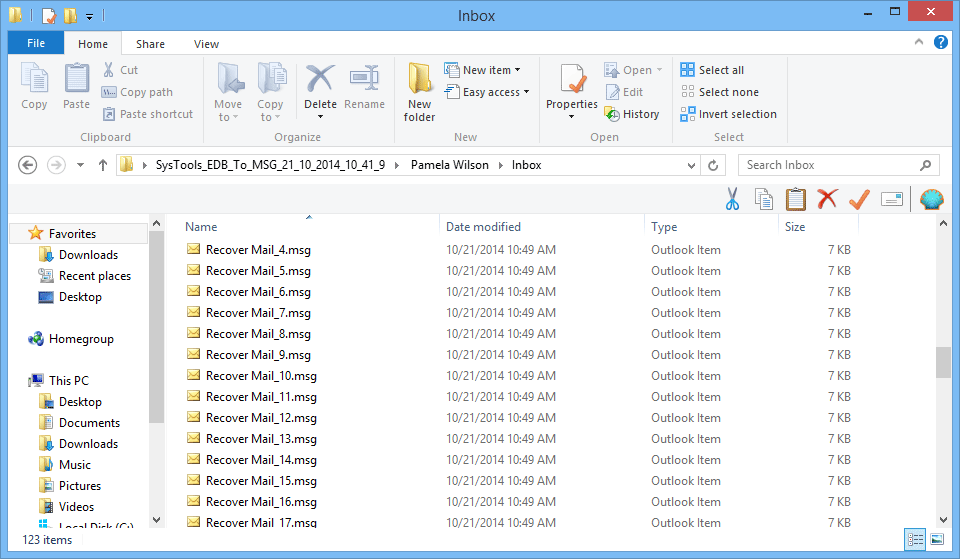Open Videos under This PC
Image resolution: width=960 pixels, height=559 pixels.
coord(76,507)
